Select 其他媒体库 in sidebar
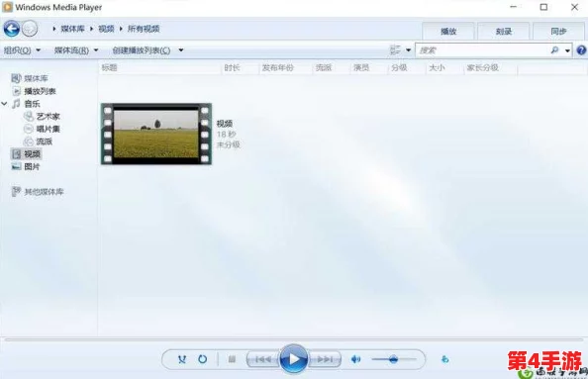588x379 pixels. point(44,192)
